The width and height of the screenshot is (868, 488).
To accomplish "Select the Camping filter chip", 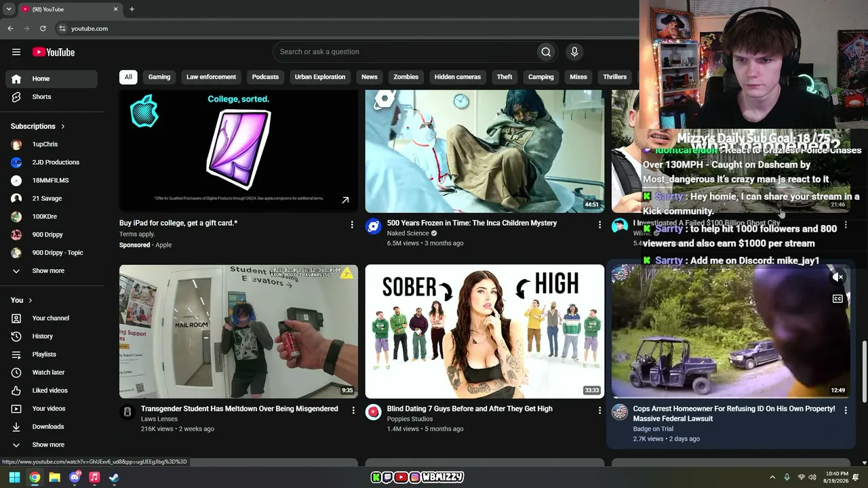I will tap(541, 77).
